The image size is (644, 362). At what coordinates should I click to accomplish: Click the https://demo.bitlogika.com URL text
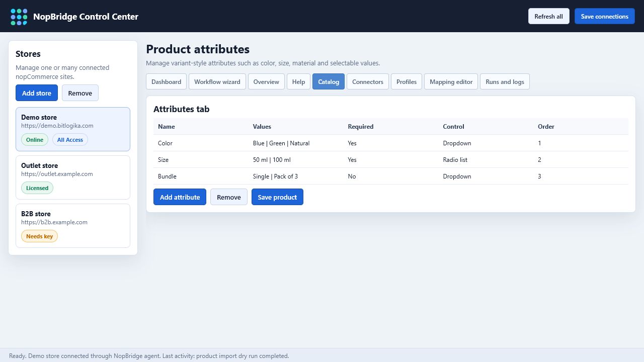click(x=57, y=126)
